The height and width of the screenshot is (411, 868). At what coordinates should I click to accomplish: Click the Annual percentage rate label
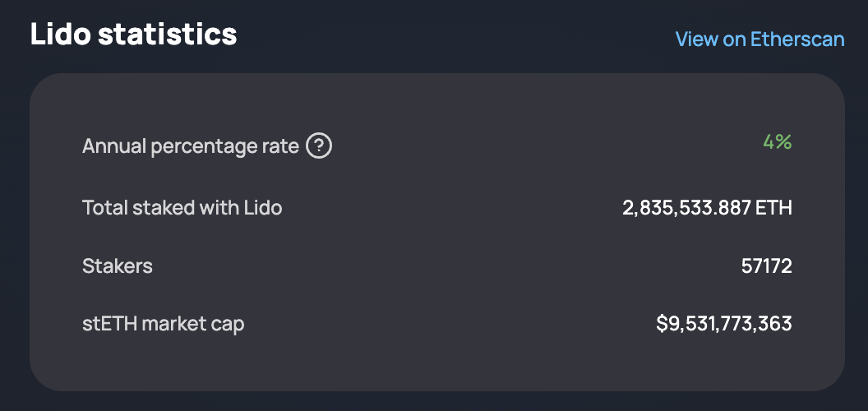pos(191,147)
